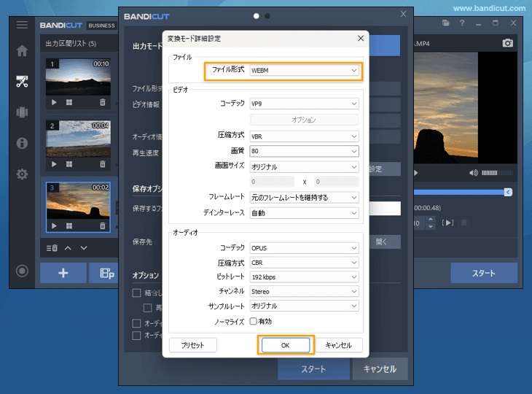Image resolution: width=532 pixels, height=394 pixels.
Task: Move segment up with up arrow
Action: [68, 248]
